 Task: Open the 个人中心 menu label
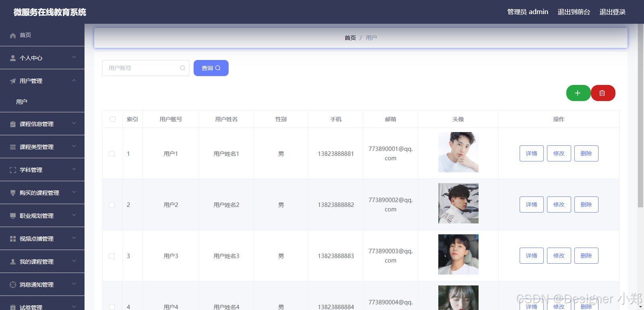click(x=31, y=58)
